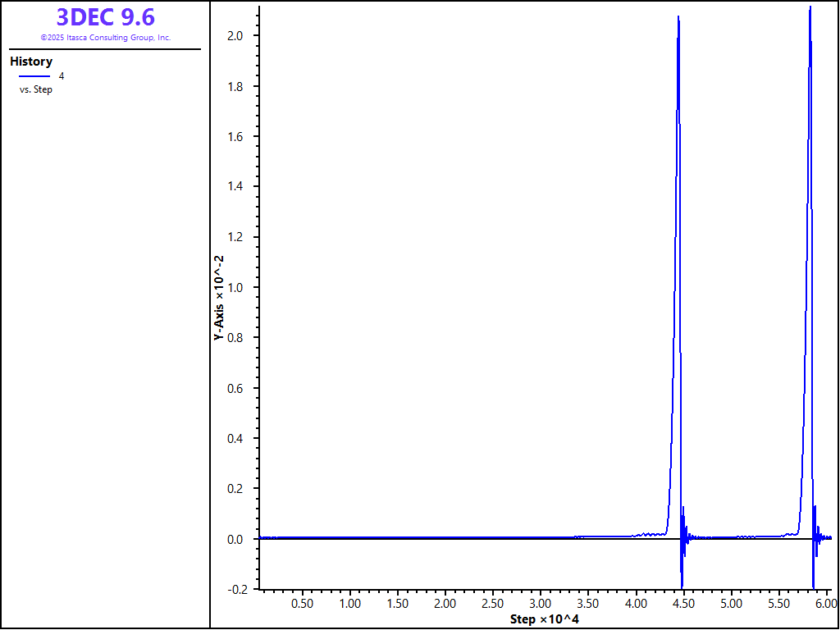
Task: Click the 4.50 x-axis tick label
Action: click(x=683, y=604)
